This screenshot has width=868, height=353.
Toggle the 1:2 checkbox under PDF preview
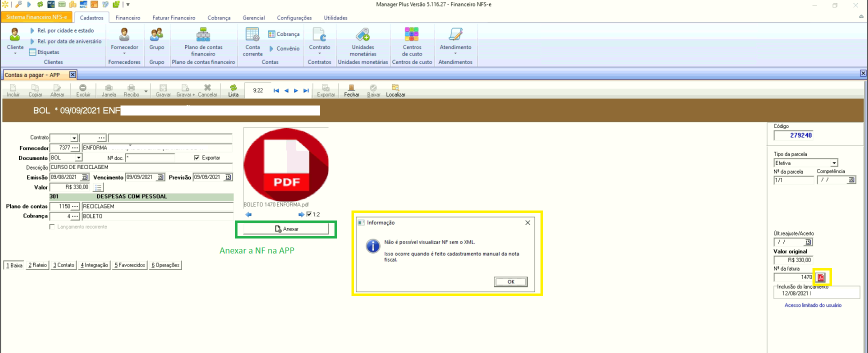(x=309, y=214)
